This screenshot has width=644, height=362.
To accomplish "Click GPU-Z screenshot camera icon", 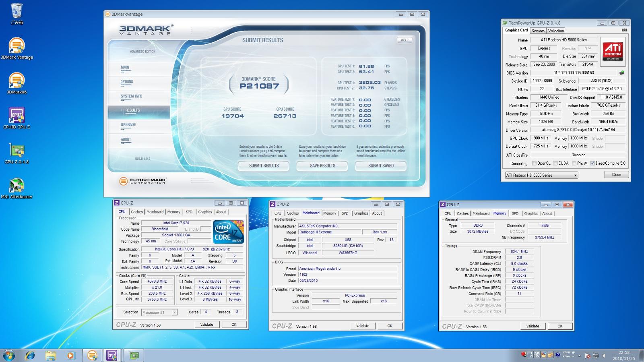I will (x=624, y=30).
